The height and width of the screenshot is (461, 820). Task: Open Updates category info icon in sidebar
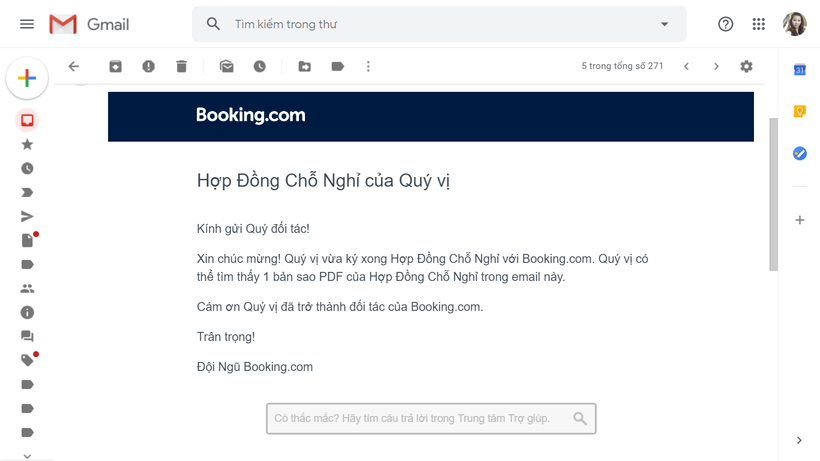click(x=27, y=313)
